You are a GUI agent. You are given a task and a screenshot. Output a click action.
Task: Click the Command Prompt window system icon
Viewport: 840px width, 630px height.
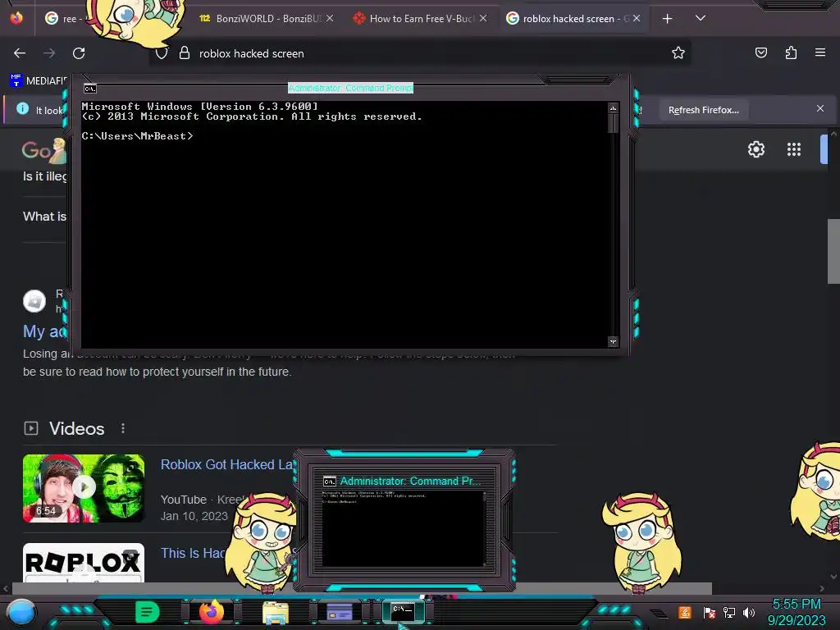click(90, 89)
